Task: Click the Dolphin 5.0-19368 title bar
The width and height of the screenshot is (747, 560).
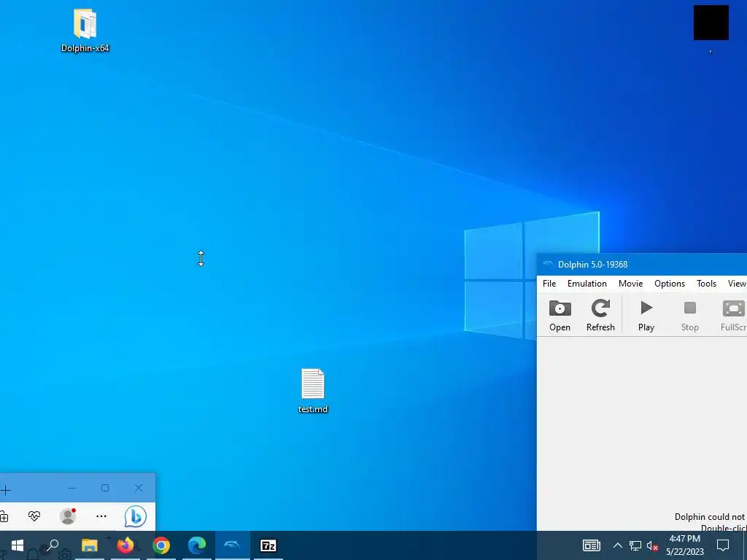Action: tap(642, 264)
